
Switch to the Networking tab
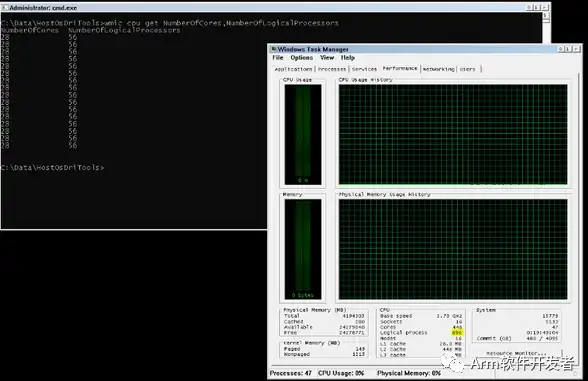click(438, 69)
